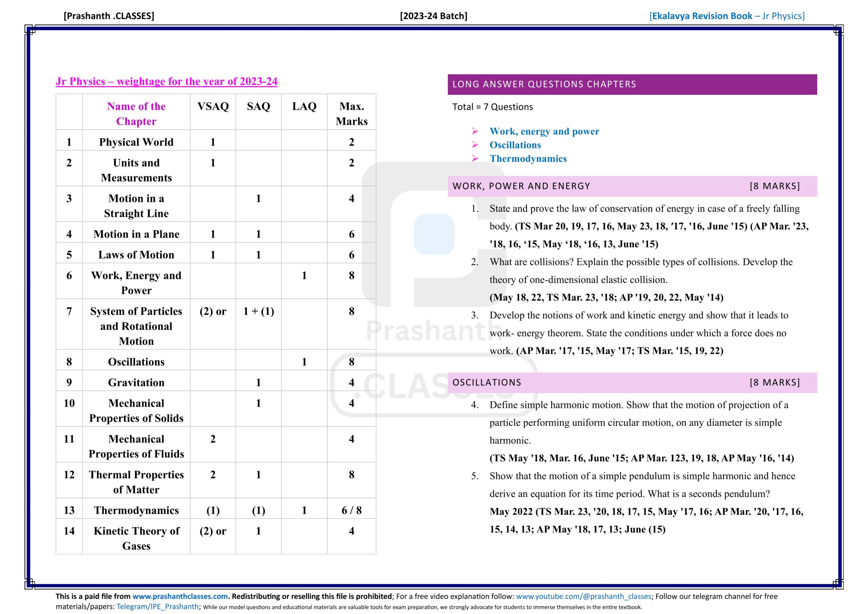Screen dimensions: 868x614
Task: Click the arrow bullet beside Thermodynamics
Action: click(x=475, y=158)
